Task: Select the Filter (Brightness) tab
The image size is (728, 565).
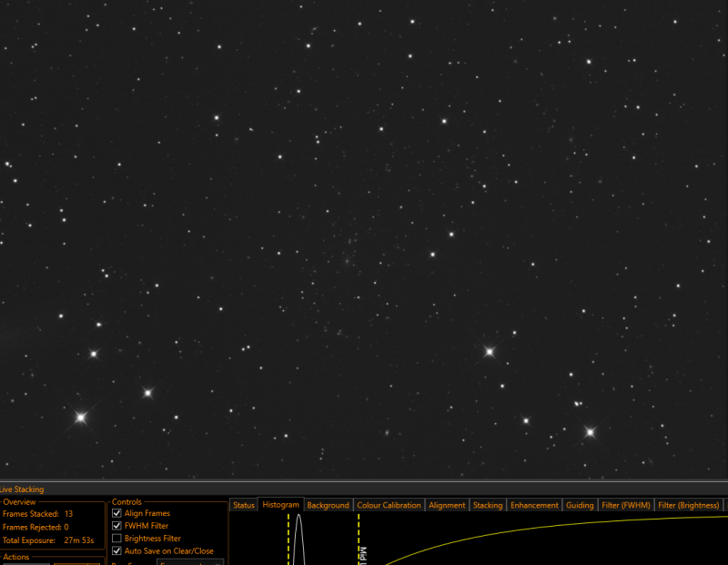Action: coord(689,505)
